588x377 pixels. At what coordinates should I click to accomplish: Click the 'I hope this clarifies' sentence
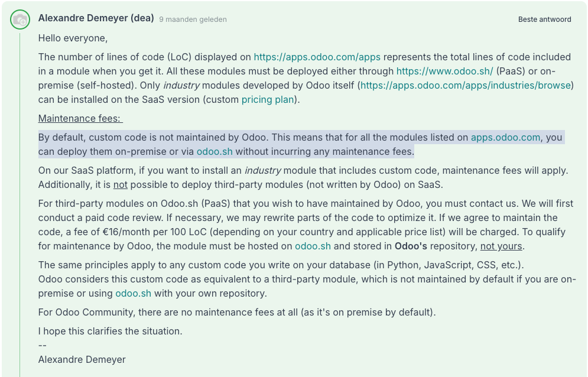(110, 331)
